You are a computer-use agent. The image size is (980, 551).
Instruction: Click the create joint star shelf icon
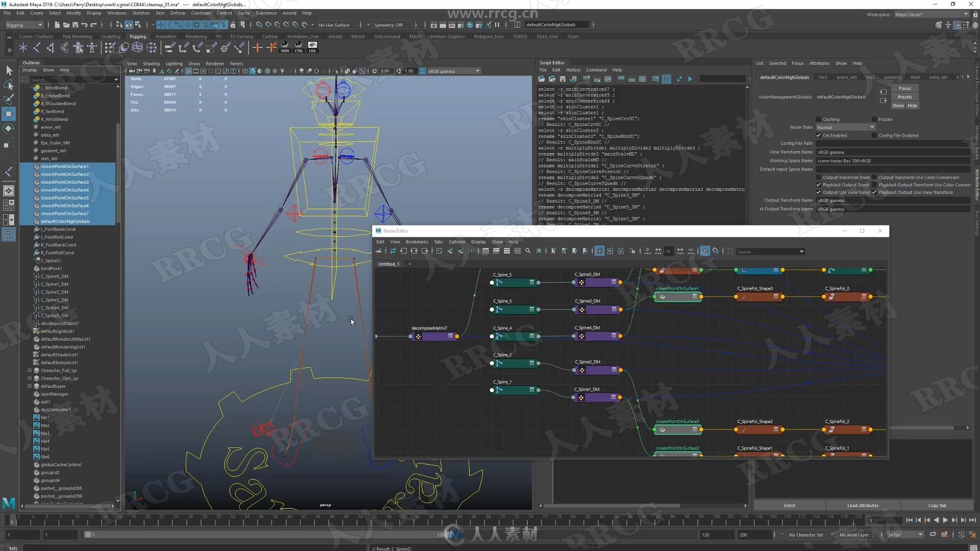23,47
